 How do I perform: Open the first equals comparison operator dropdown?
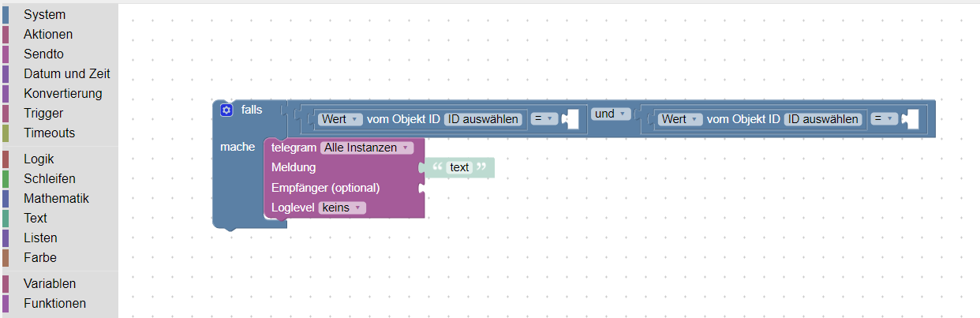click(544, 119)
